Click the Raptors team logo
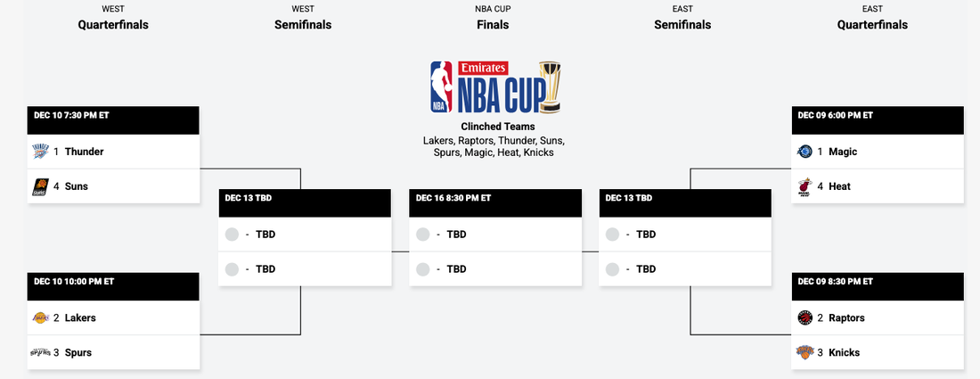The image size is (980, 379). pos(804,317)
